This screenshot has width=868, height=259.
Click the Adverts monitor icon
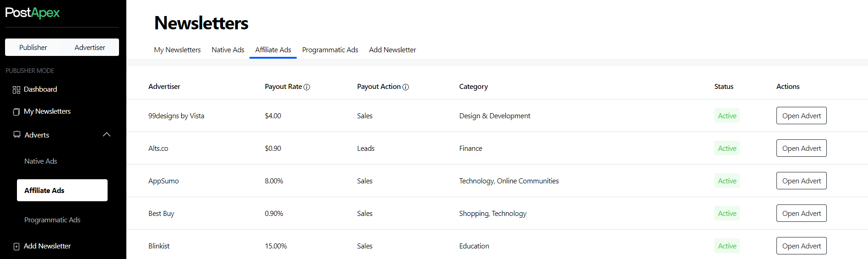pyautogui.click(x=17, y=134)
